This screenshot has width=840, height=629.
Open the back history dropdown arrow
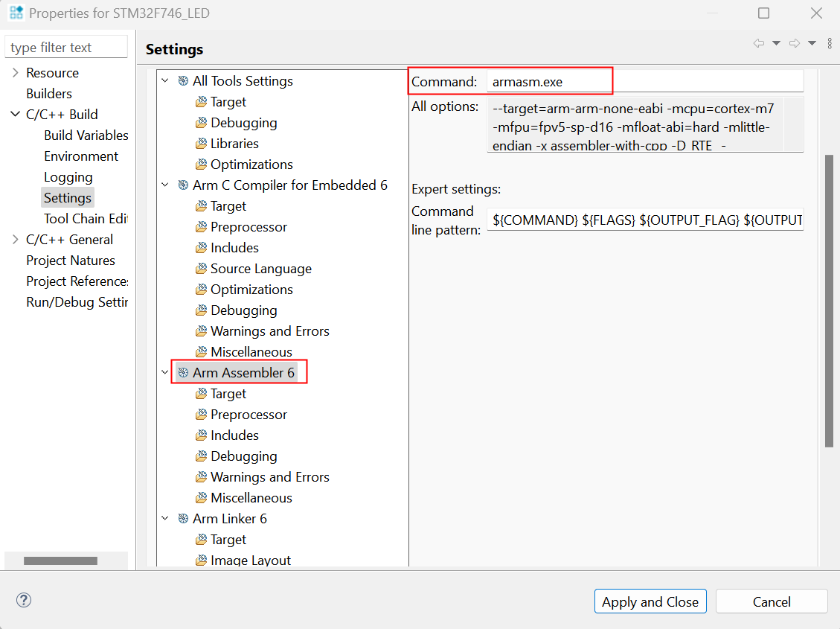pyautogui.click(x=776, y=43)
